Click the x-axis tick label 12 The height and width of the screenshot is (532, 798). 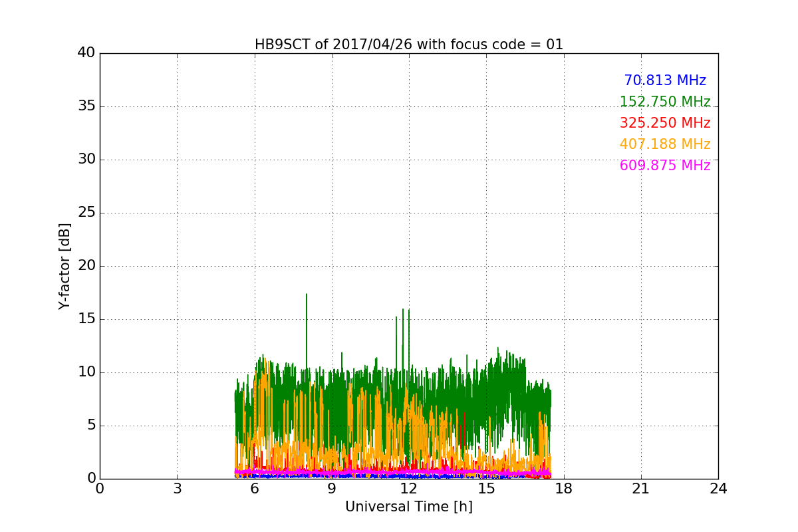(x=409, y=489)
